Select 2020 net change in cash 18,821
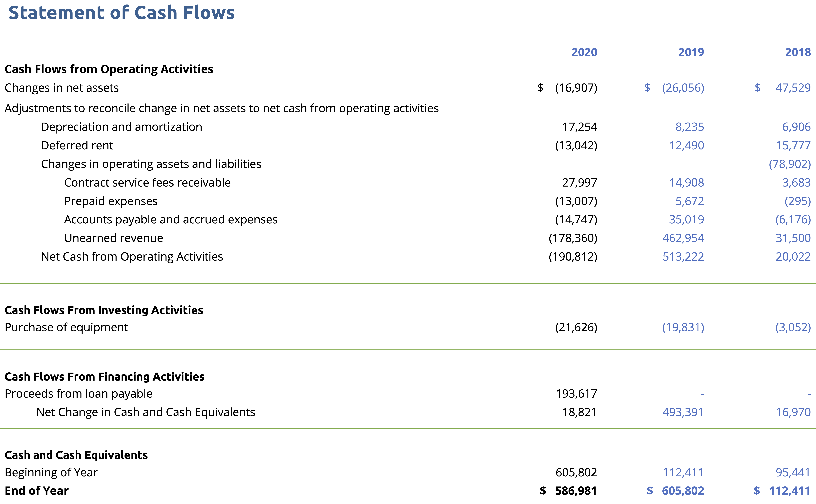The width and height of the screenshot is (816, 504). click(580, 413)
